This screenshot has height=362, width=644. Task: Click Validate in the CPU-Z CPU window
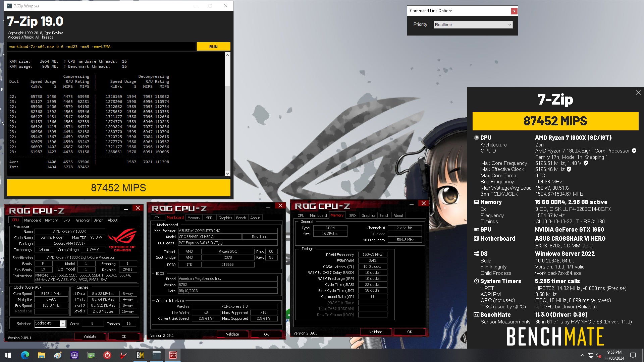(x=90, y=337)
